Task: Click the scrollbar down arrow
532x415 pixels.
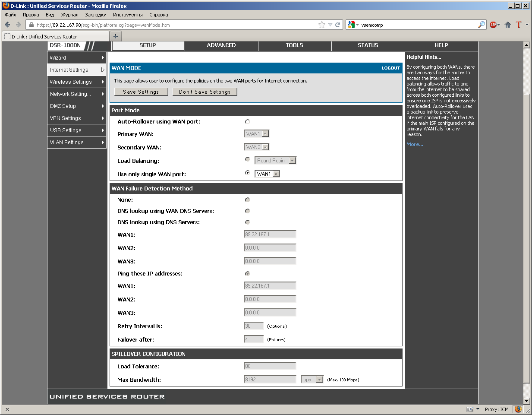Action: tap(526, 401)
